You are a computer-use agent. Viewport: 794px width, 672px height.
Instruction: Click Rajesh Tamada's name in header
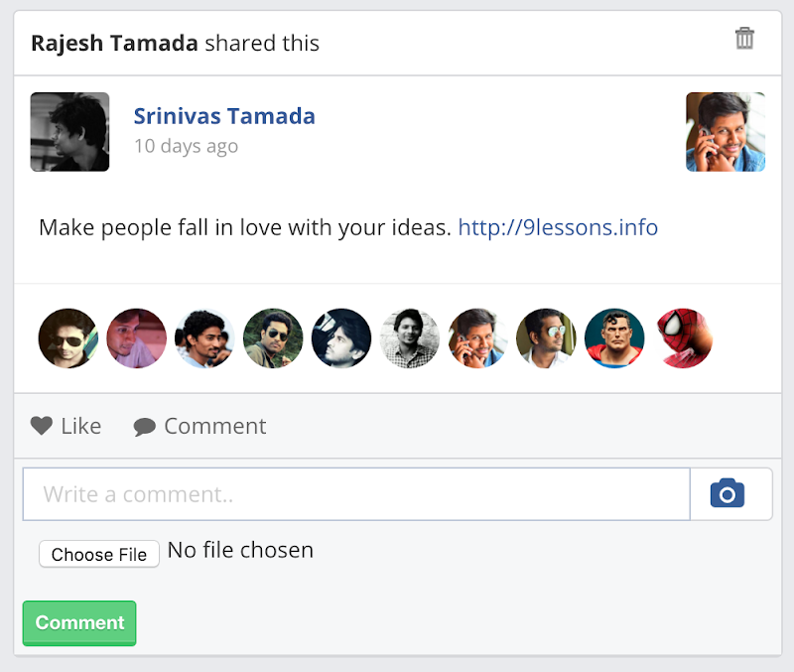pyautogui.click(x=115, y=43)
